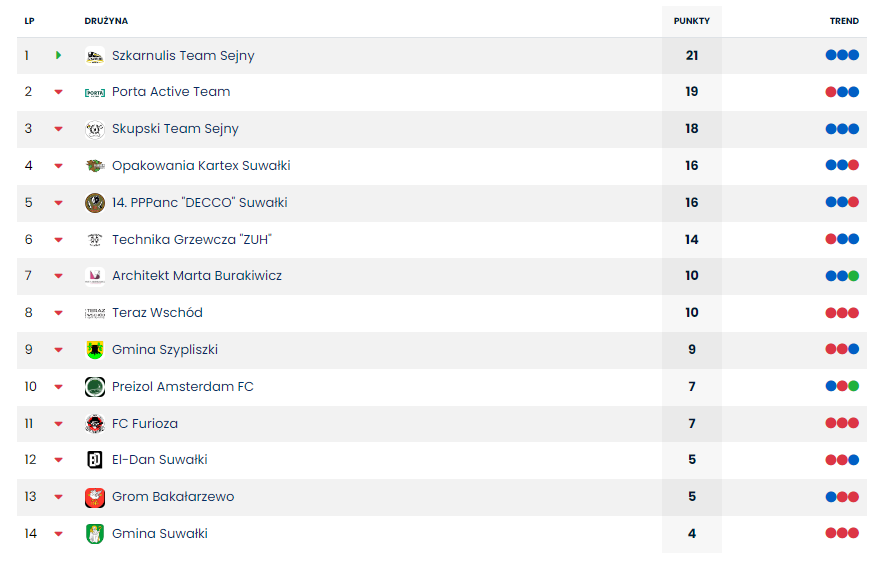Click green position arrow for Szkarnulis Team
This screenshot has height=567, width=872.
coord(59,56)
